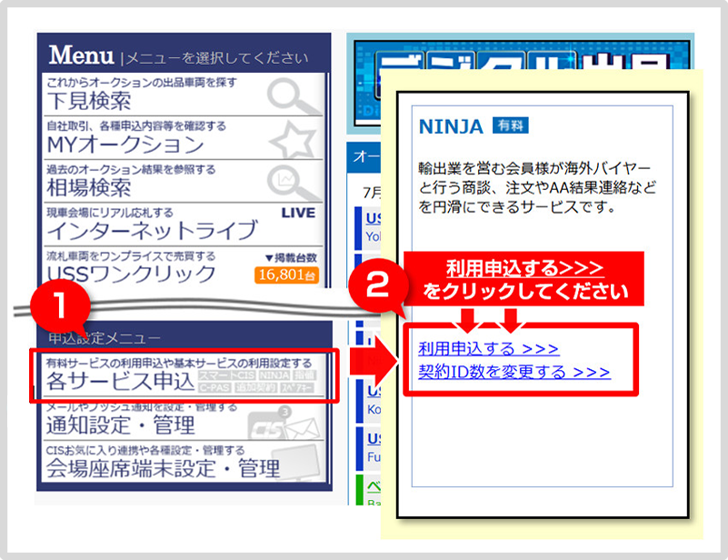Click the star icon beside MYオークション
728x560 pixels.
tap(294, 140)
